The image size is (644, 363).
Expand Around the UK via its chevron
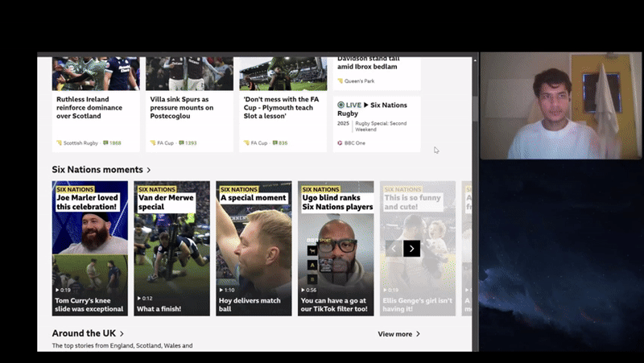(x=122, y=333)
